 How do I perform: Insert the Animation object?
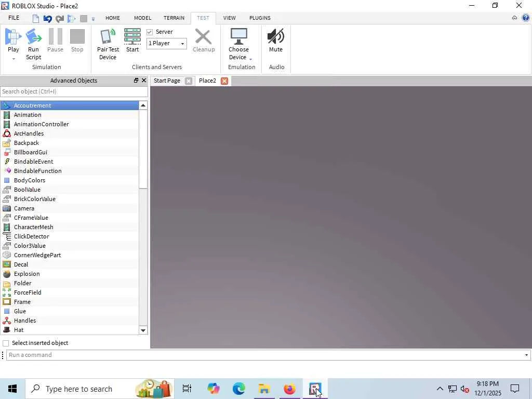click(x=70, y=115)
